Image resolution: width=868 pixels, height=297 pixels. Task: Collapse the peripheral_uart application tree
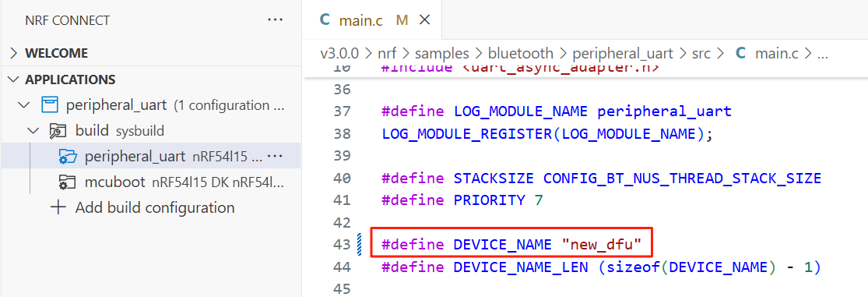[x=23, y=104]
